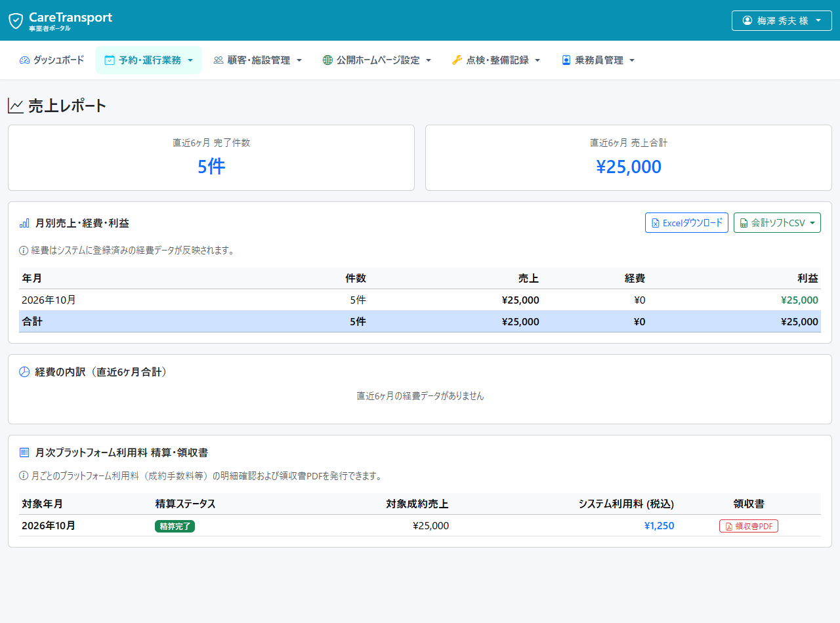The width and height of the screenshot is (840, 623).
Task: Open the 領収書PDF for 2026年10月
Action: [749, 526]
